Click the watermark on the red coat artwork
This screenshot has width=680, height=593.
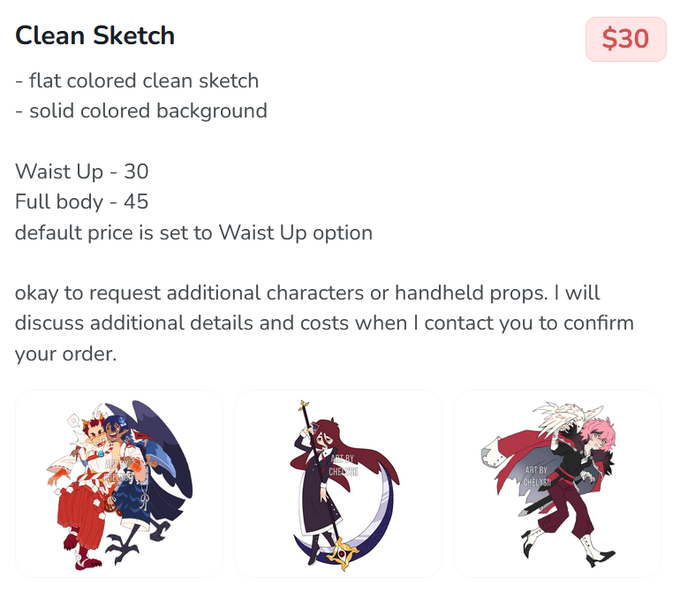537,476
